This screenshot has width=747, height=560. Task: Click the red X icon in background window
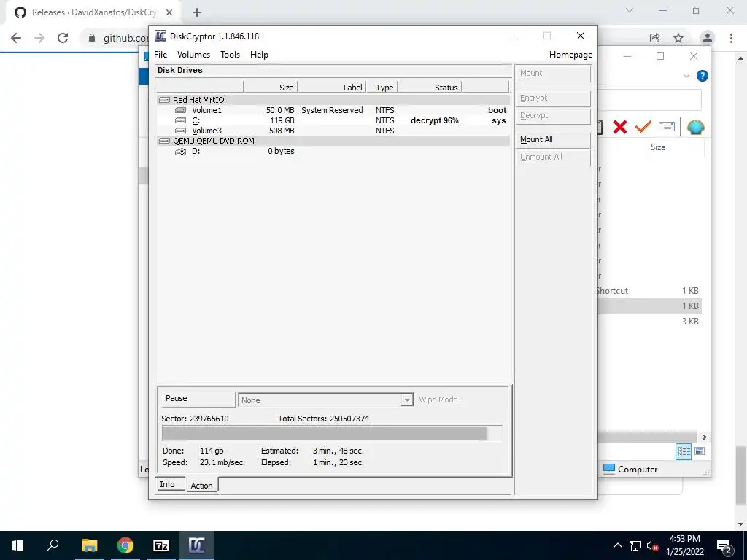coord(620,127)
